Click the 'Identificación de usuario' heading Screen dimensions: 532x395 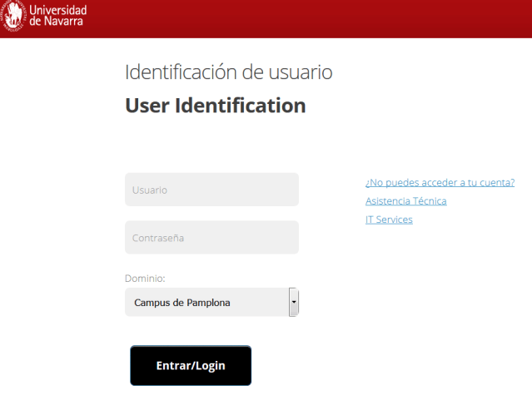(228, 72)
